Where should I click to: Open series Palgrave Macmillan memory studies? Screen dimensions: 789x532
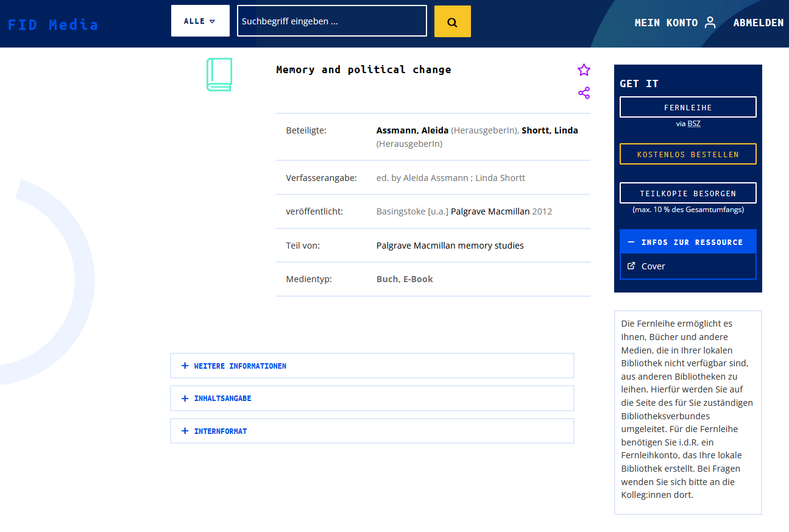coord(450,246)
